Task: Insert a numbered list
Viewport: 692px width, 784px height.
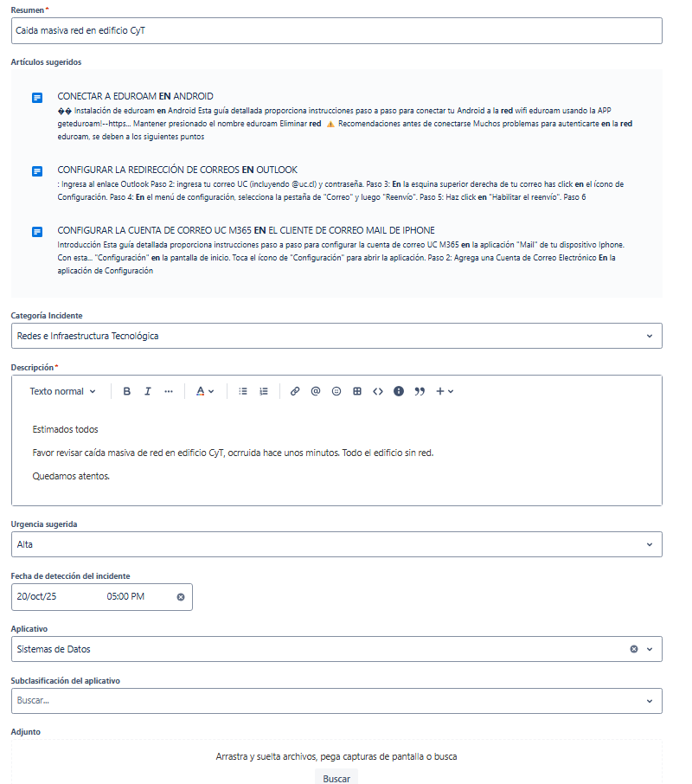Action: coord(264,391)
